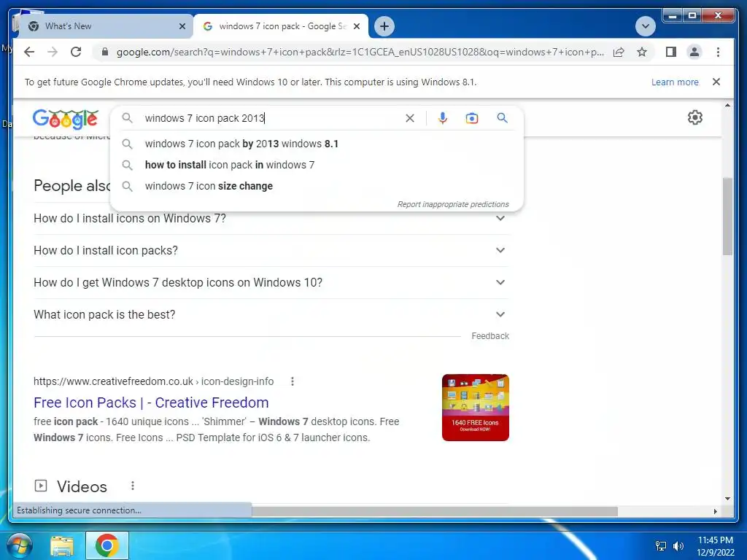Viewport: 747px width, 560px height.
Task: Open Google quick settings gear
Action: [x=695, y=117]
